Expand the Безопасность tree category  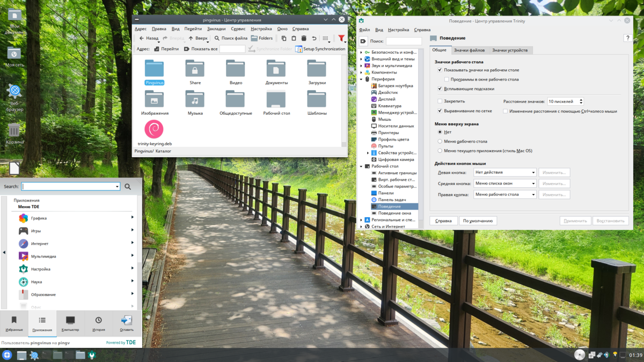tap(361, 53)
